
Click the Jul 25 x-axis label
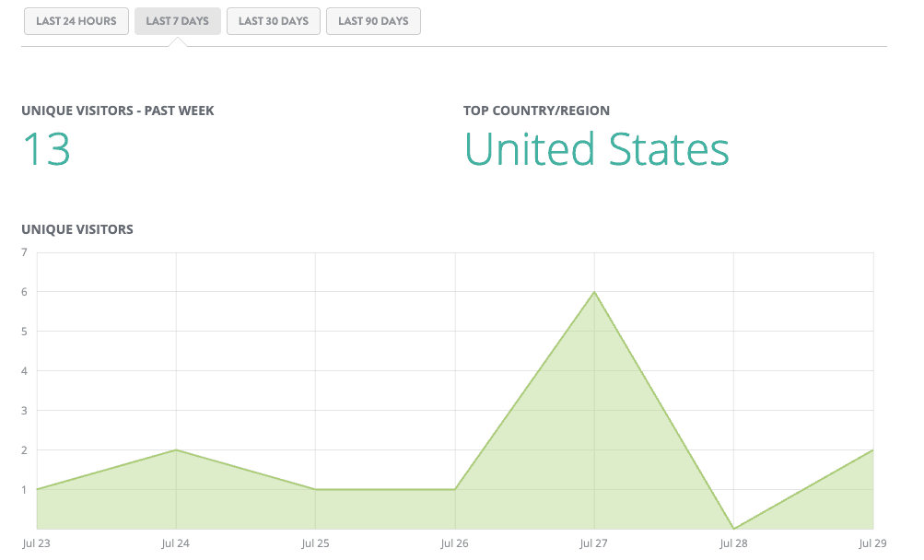click(316, 544)
